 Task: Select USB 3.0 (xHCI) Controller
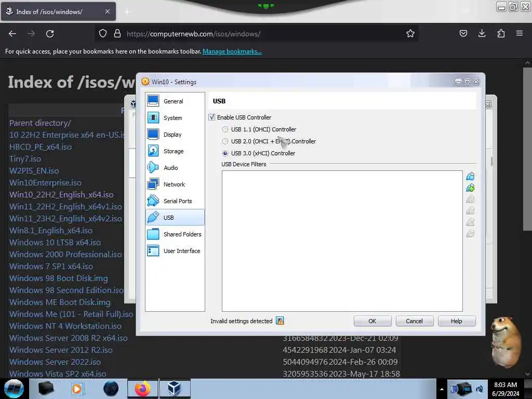pyautogui.click(x=225, y=153)
